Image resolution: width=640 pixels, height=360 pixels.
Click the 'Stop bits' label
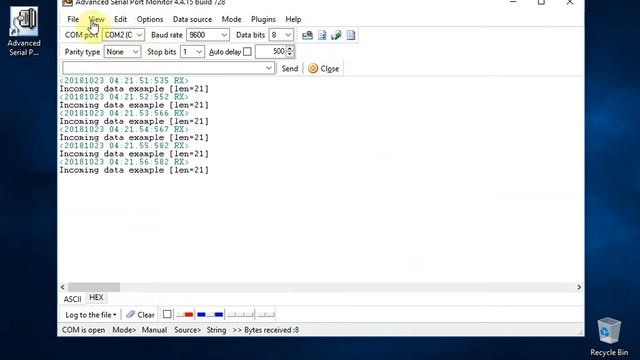(162, 52)
